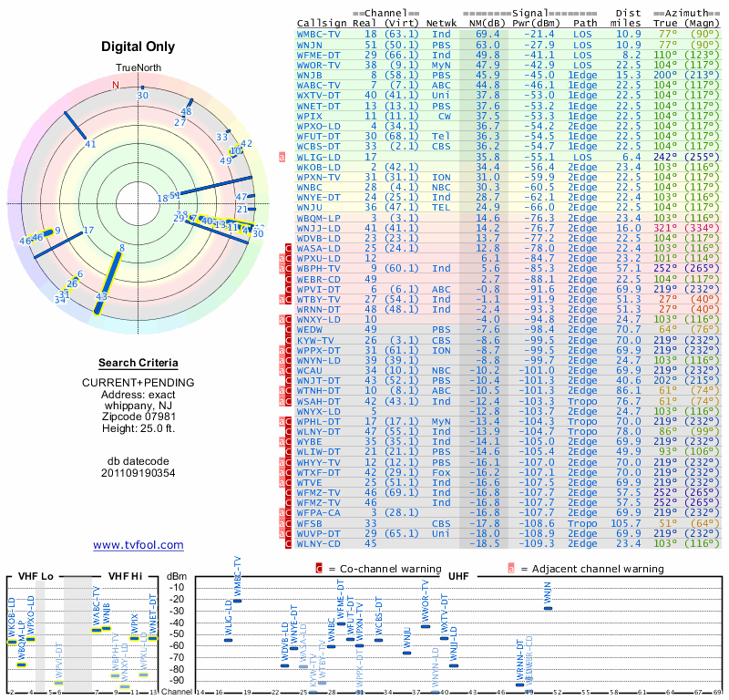
Task: Click the db datecode 201109190354 value
Action: 139,473
